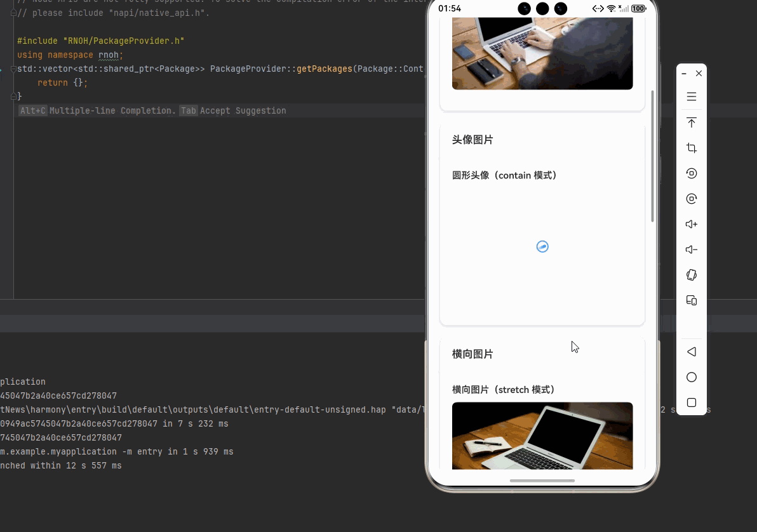Tap the phone bottom gesture bar
757x532 pixels.
pyautogui.click(x=542, y=481)
